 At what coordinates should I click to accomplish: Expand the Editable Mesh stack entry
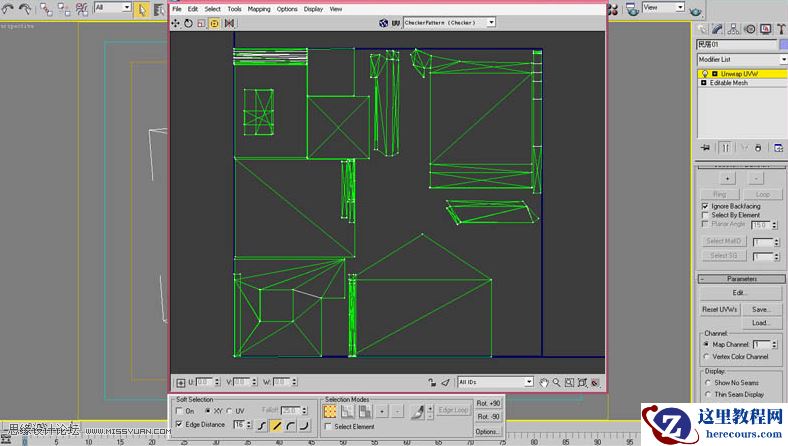tap(704, 83)
